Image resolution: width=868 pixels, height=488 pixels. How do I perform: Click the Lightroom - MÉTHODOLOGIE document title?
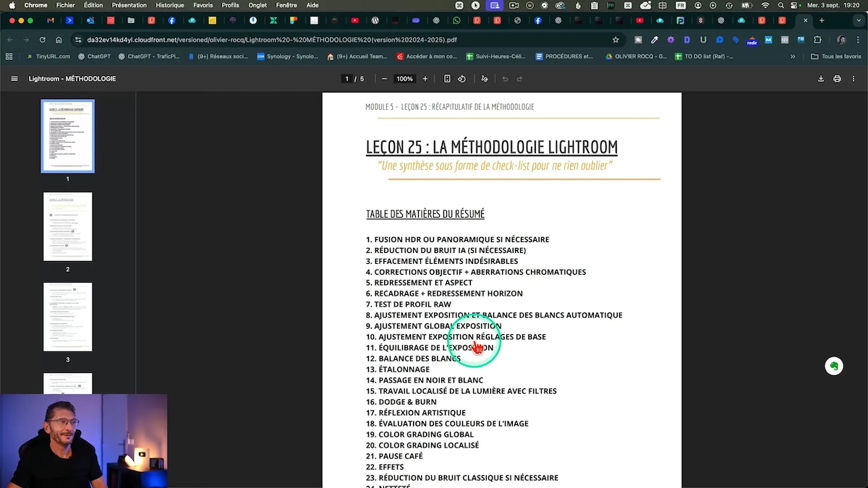point(72,79)
